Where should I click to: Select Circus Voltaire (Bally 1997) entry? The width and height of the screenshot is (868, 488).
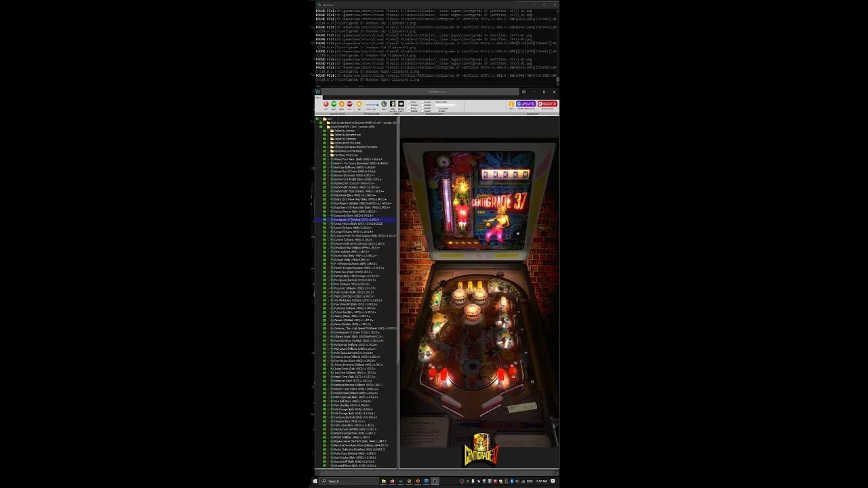pos(359,224)
